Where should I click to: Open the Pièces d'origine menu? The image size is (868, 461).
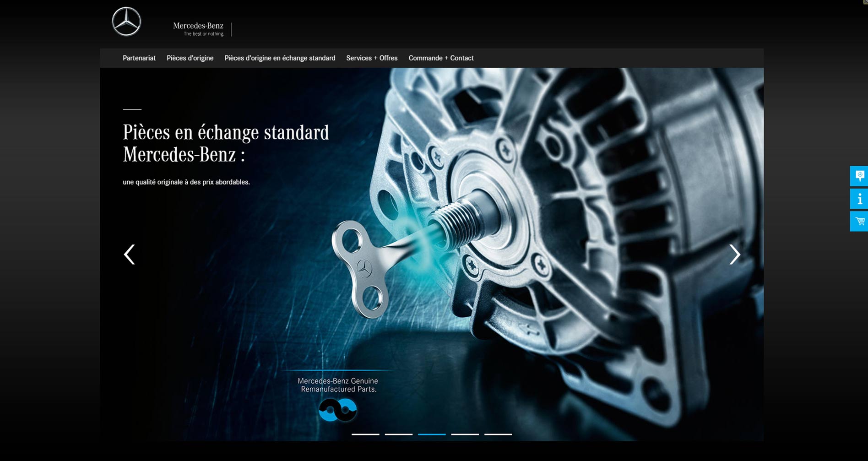[190, 58]
